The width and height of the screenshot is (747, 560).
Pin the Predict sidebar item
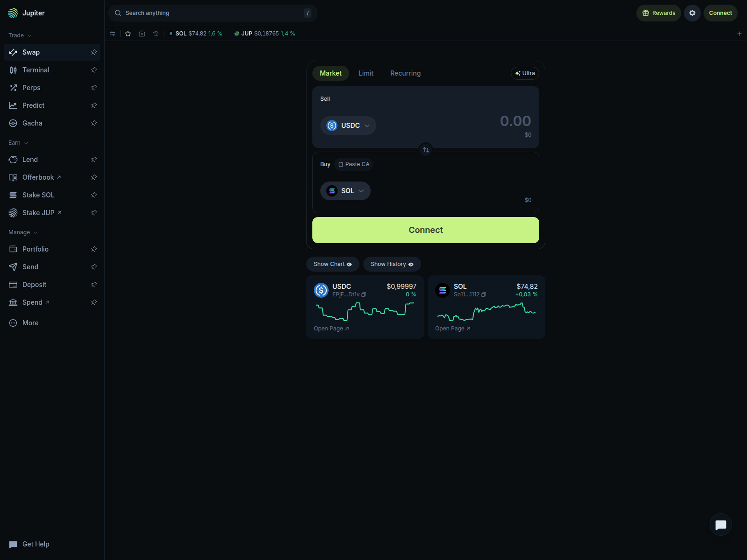tap(94, 105)
